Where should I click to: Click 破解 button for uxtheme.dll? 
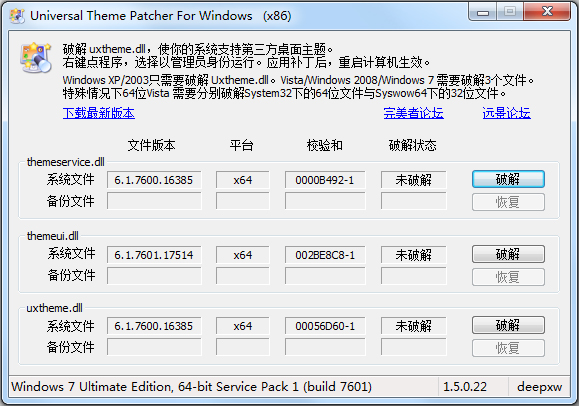click(x=508, y=325)
